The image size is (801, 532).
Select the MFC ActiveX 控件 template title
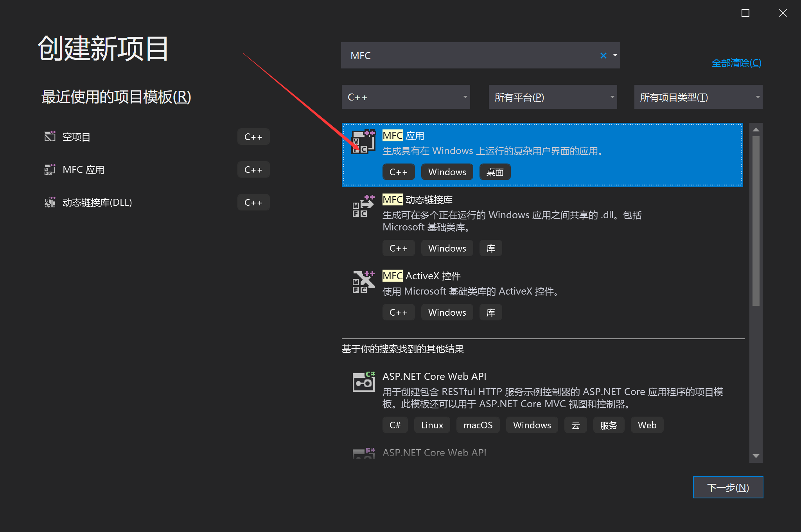point(422,276)
